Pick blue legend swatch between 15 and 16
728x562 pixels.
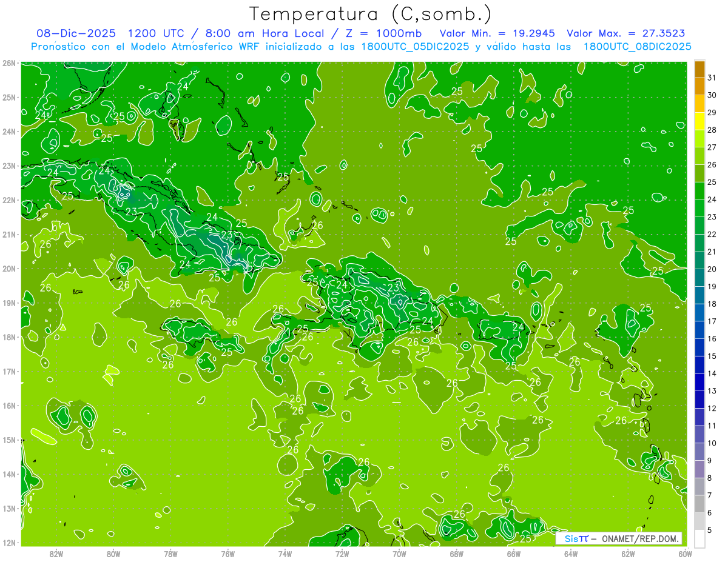[x=699, y=347]
